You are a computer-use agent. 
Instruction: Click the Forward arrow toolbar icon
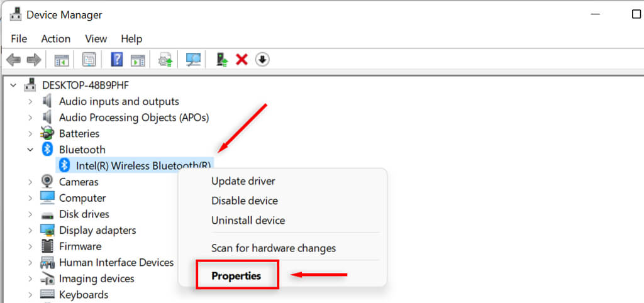34,60
